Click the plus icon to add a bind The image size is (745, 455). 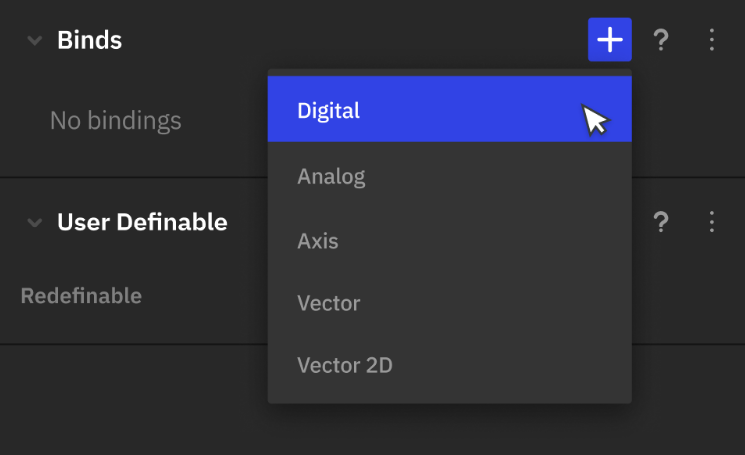610,39
